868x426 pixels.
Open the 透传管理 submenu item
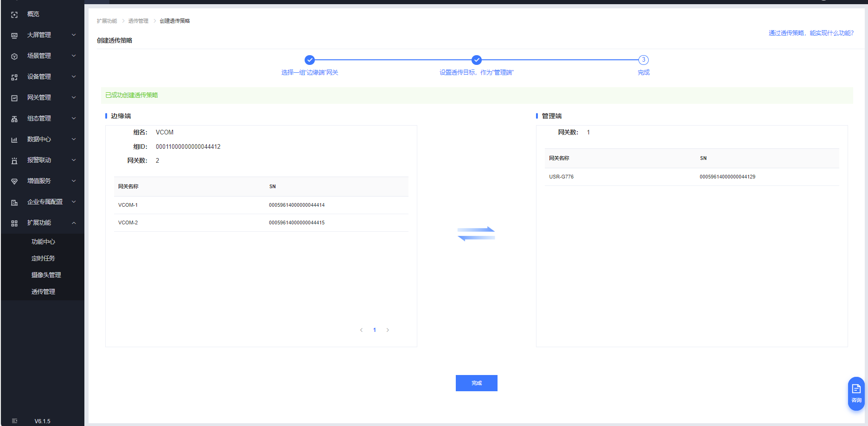click(x=43, y=292)
